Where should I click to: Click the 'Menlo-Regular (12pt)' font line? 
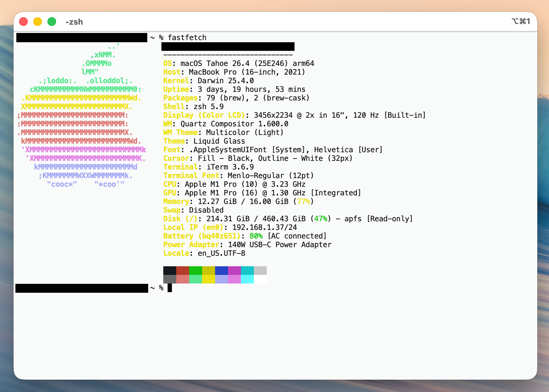(238, 176)
